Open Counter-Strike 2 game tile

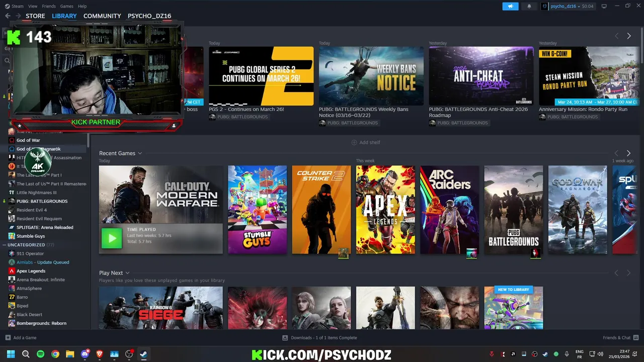click(x=321, y=210)
